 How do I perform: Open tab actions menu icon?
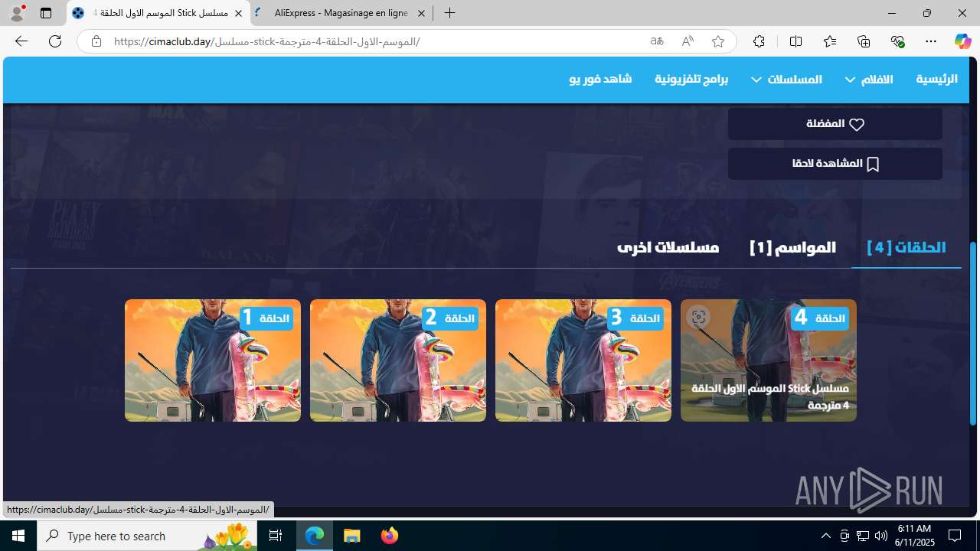coord(46,13)
